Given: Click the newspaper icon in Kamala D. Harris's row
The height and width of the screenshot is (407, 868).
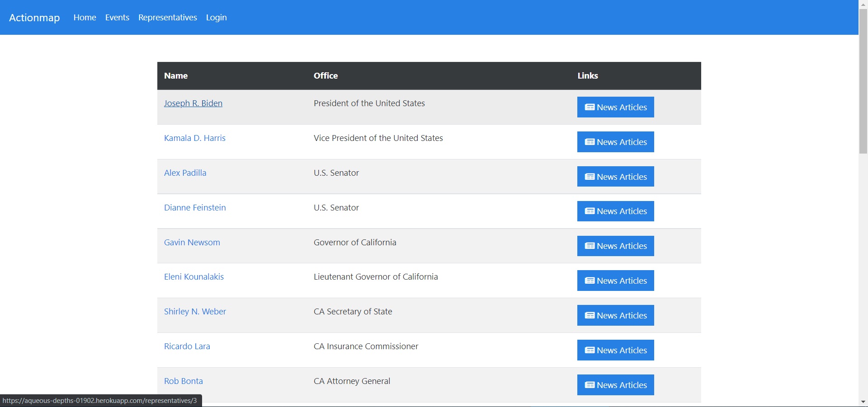Looking at the screenshot, I should pyautogui.click(x=590, y=142).
